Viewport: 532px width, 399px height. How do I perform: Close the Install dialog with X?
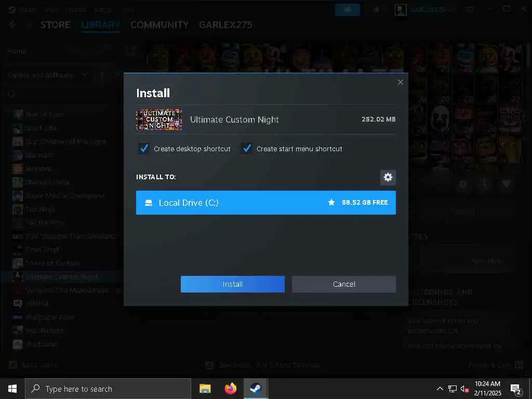point(401,82)
